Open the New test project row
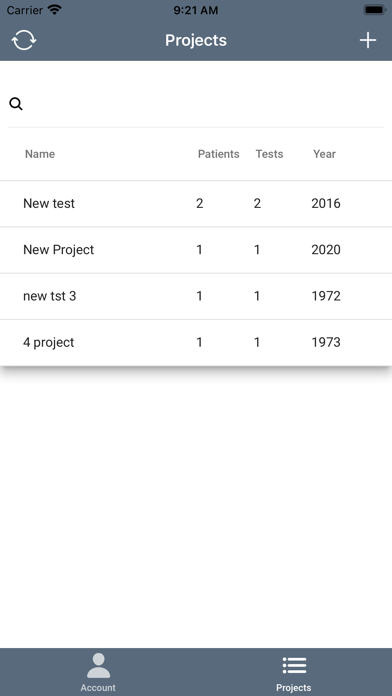 (x=196, y=204)
